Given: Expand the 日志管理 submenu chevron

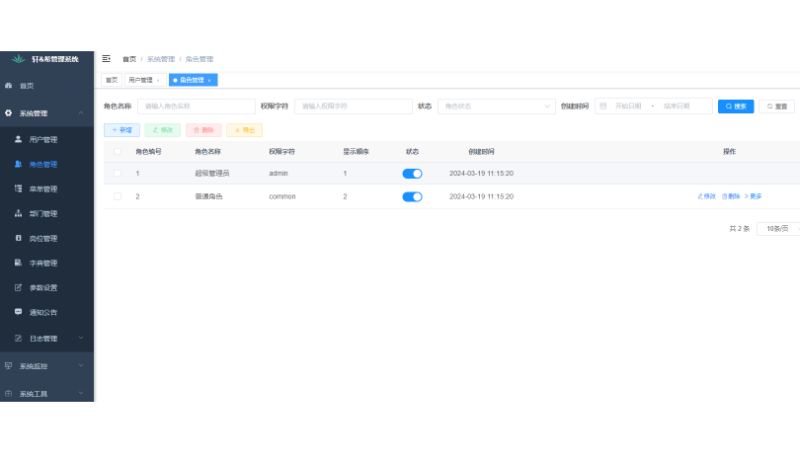Looking at the screenshot, I should point(81,338).
